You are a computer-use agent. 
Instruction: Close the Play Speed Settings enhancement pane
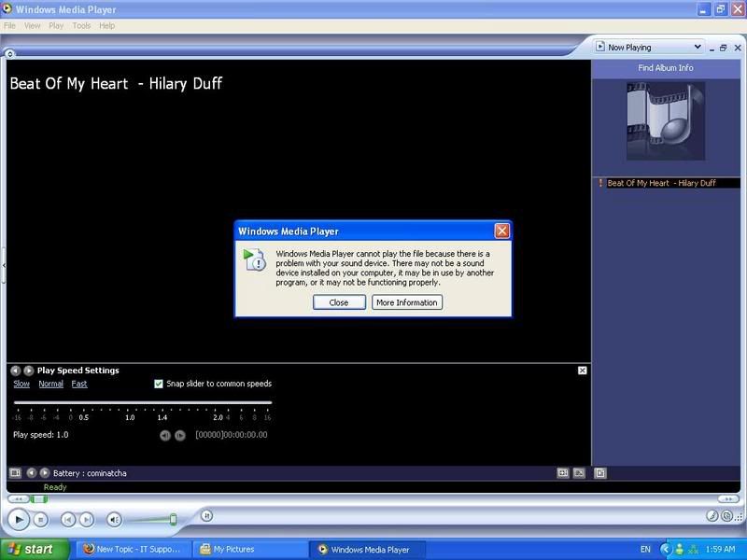click(583, 371)
